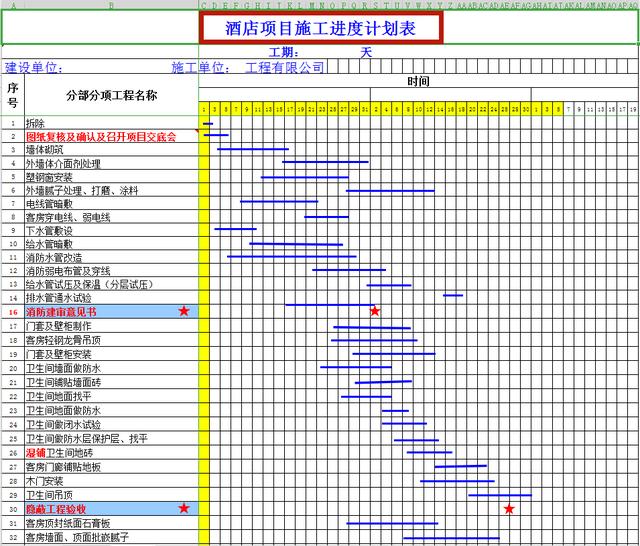Click the 给水管暗敷 cell
This screenshot has width=640, height=546.
[x=111, y=244]
